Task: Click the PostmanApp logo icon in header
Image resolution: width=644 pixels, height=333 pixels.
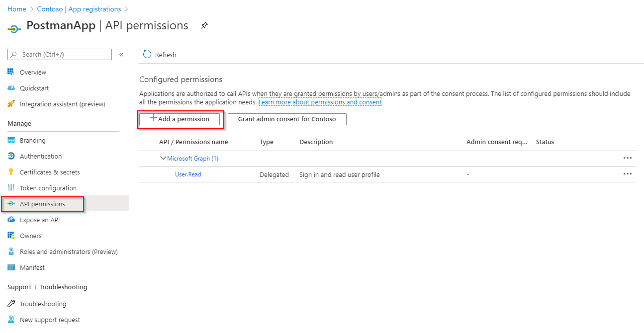Action: [14, 29]
